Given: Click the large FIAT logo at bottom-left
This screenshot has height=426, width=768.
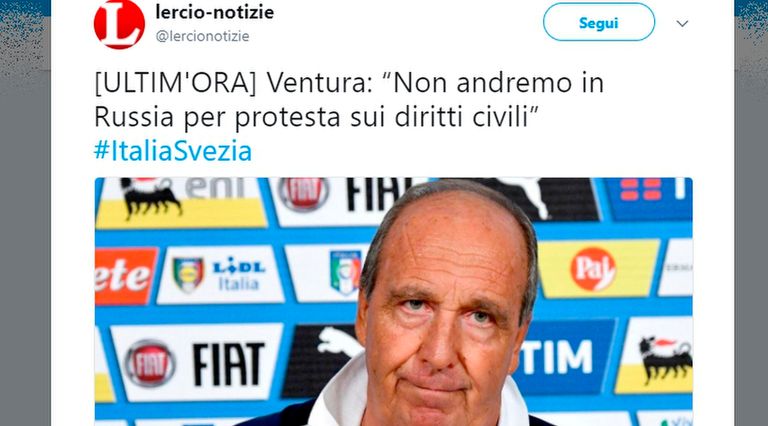Looking at the screenshot, I should click(x=229, y=363).
